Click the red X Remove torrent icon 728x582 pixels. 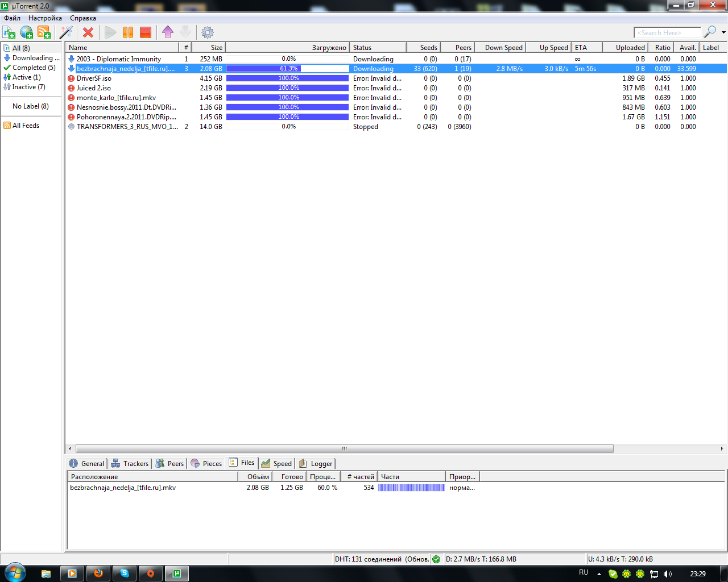(x=88, y=32)
